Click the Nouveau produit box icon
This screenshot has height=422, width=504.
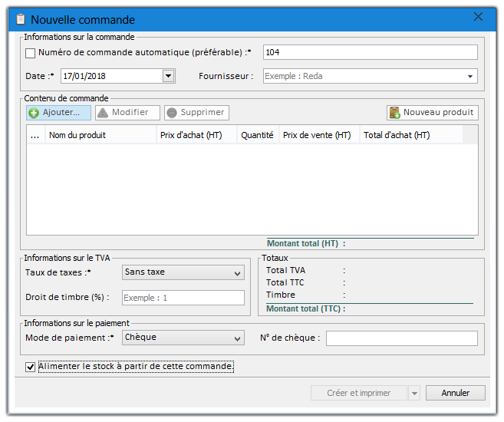pos(394,113)
